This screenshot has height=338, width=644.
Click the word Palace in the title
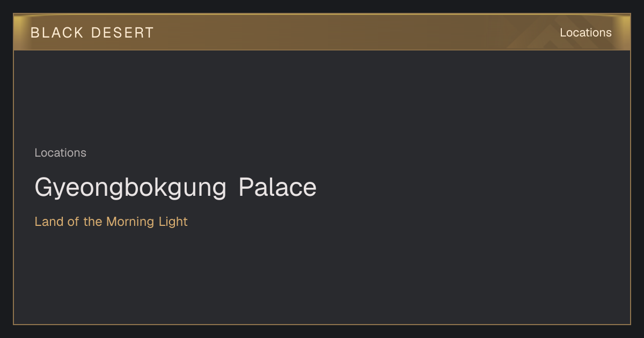click(277, 187)
